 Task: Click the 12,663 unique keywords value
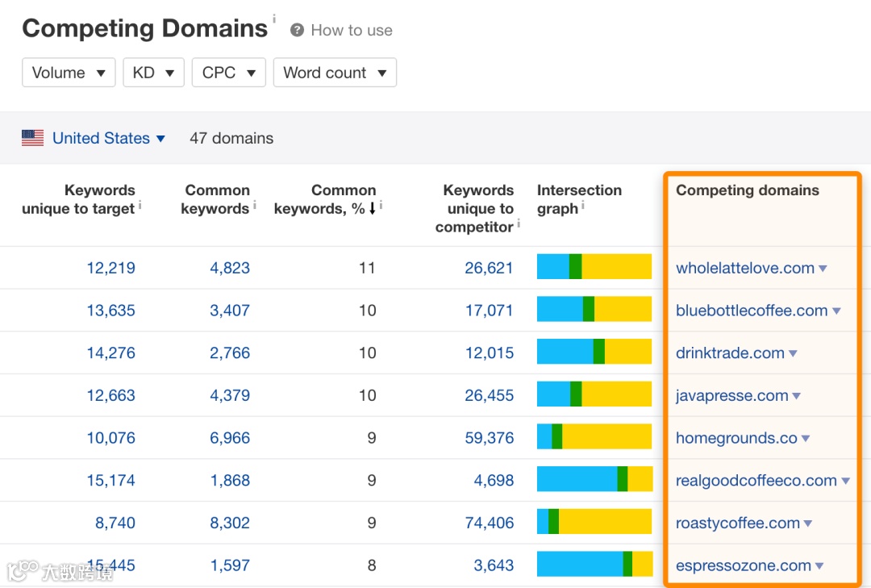tap(110, 395)
